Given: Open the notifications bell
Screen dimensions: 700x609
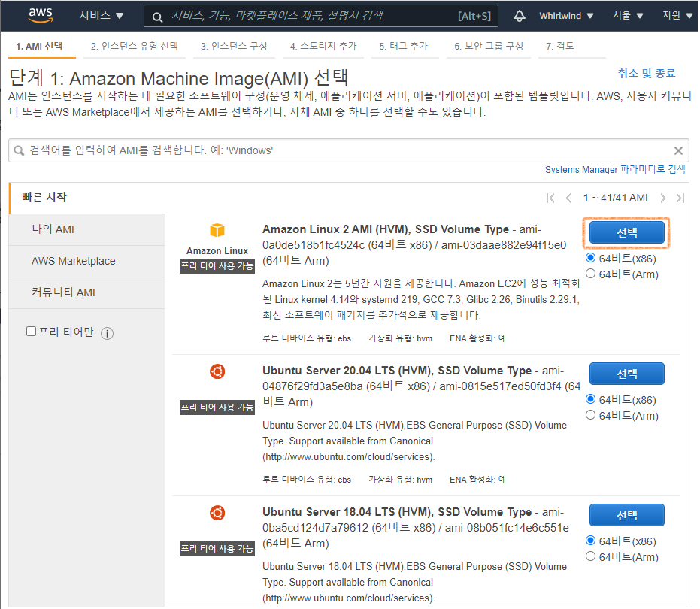Looking at the screenshot, I should tap(520, 16).
